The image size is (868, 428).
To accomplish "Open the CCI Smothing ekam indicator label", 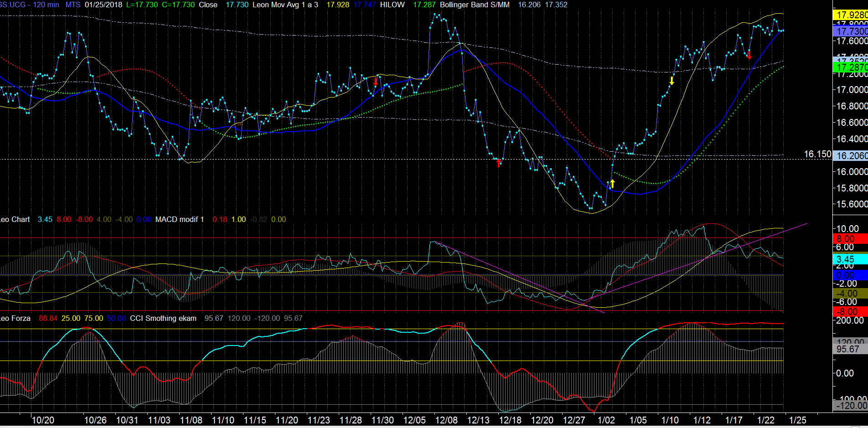I will pos(163,318).
